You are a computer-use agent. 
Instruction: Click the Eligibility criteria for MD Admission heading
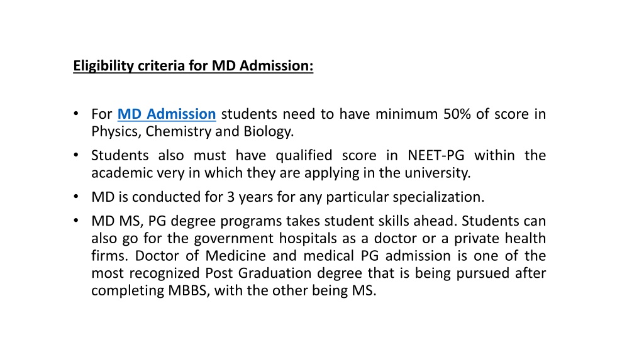tap(193, 65)
